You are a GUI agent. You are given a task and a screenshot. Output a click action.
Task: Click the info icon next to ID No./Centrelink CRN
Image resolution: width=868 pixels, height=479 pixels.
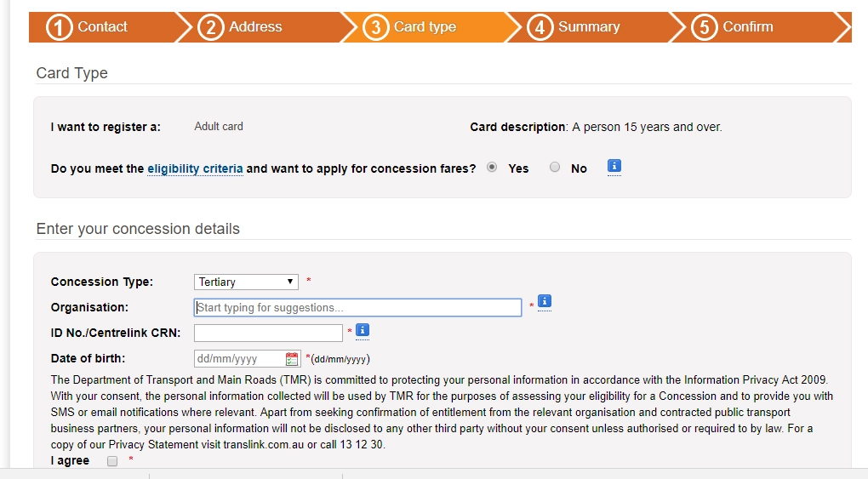[362, 330]
